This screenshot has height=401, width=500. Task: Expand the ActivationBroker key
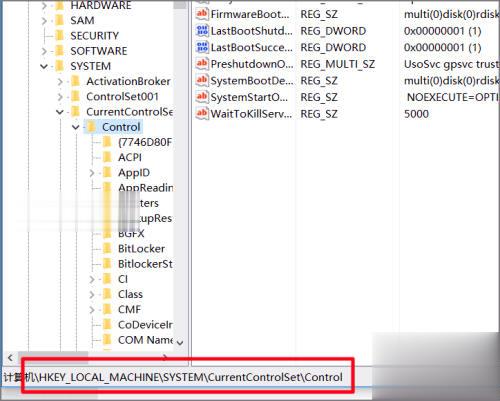click(x=60, y=81)
